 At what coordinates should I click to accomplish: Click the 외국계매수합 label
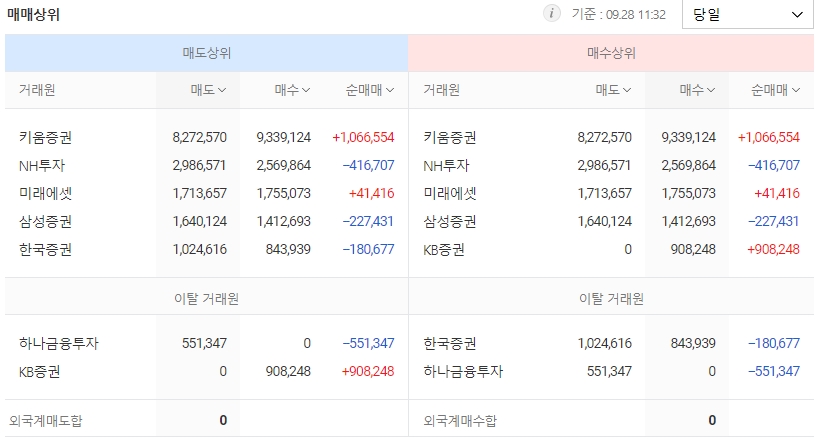(x=460, y=420)
